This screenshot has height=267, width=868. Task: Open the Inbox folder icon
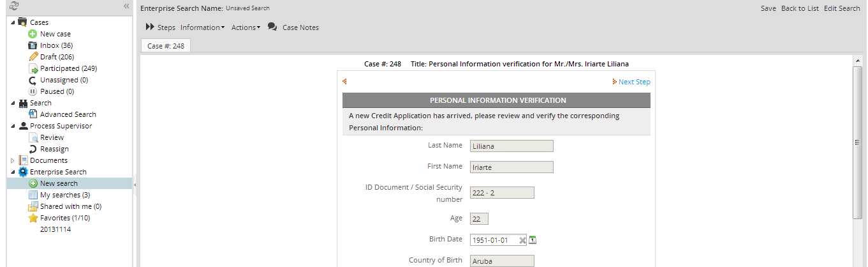(x=33, y=45)
